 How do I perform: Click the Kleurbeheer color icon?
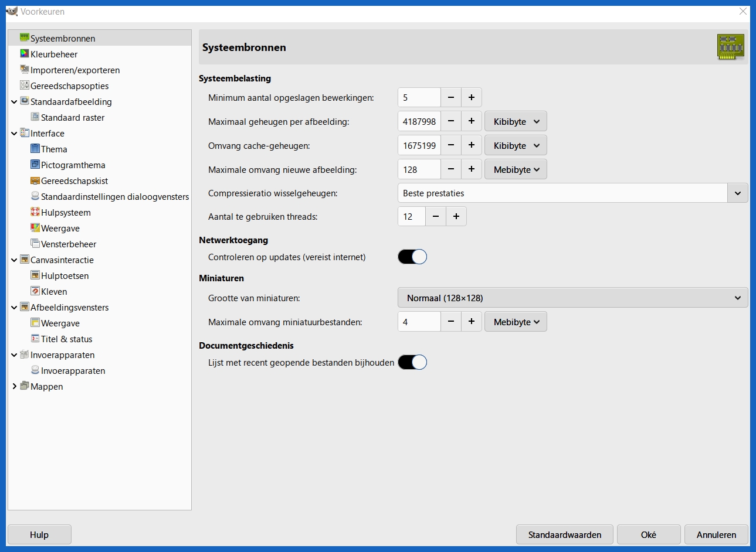pos(25,53)
